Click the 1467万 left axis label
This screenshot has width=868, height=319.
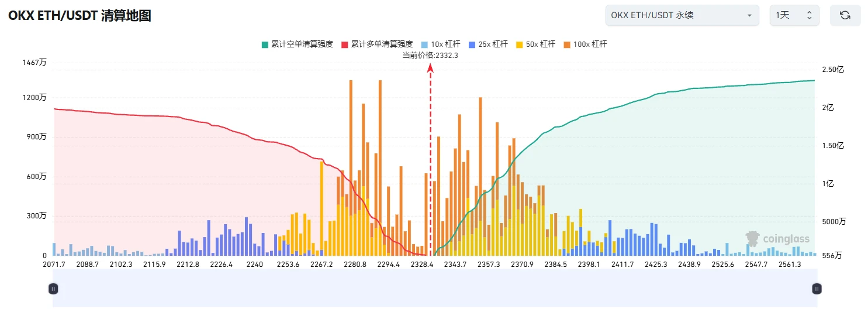[35, 62]
